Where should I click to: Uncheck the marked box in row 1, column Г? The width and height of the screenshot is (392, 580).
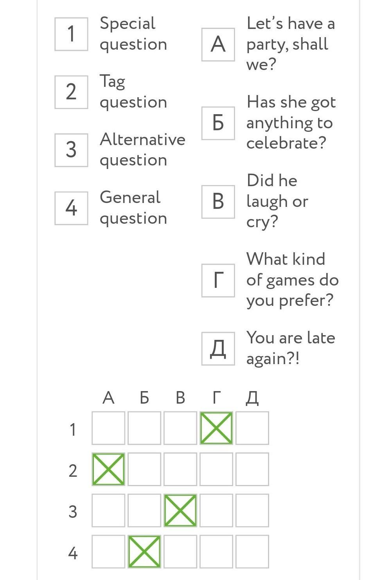216,428
